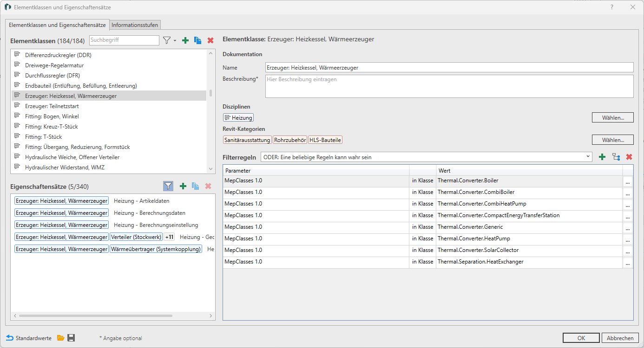Open folder icon to load settings
Image resolution: width=644 pixels, height=348 pixels.
click(61, 338)
